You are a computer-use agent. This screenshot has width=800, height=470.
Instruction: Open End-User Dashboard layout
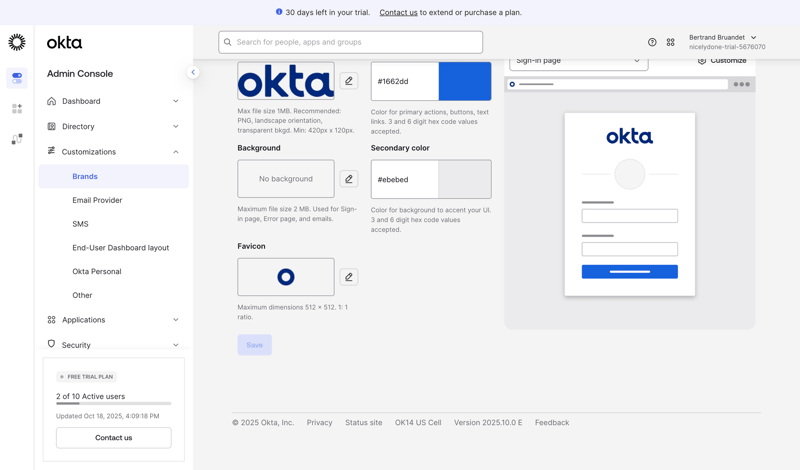click(x=120, y=248)
